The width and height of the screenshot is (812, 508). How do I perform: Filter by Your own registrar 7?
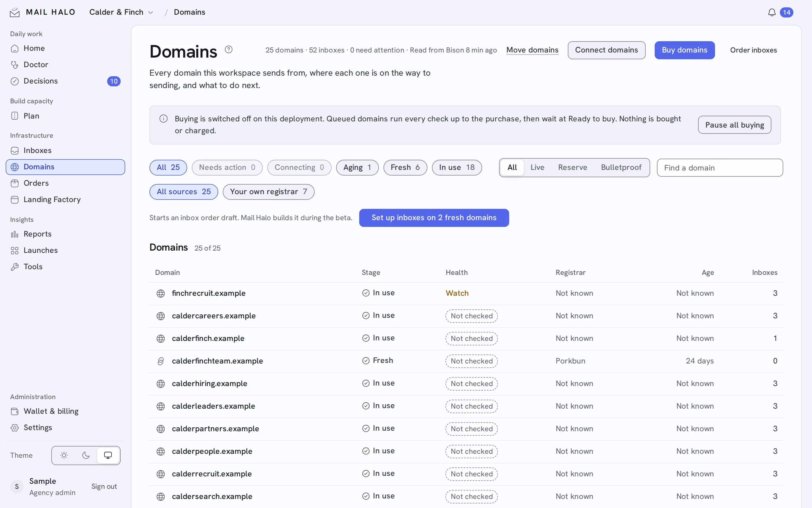point(268,192)
